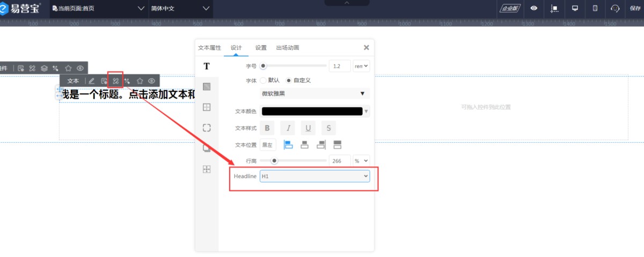
Task: Click the layers stack icon in component toolbar
Action: pos(45,68)
